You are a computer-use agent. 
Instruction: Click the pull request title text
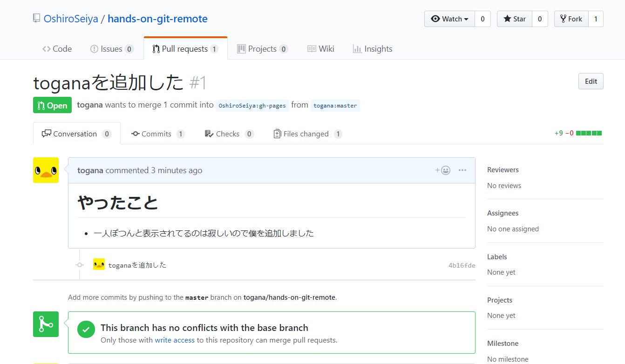109,83
